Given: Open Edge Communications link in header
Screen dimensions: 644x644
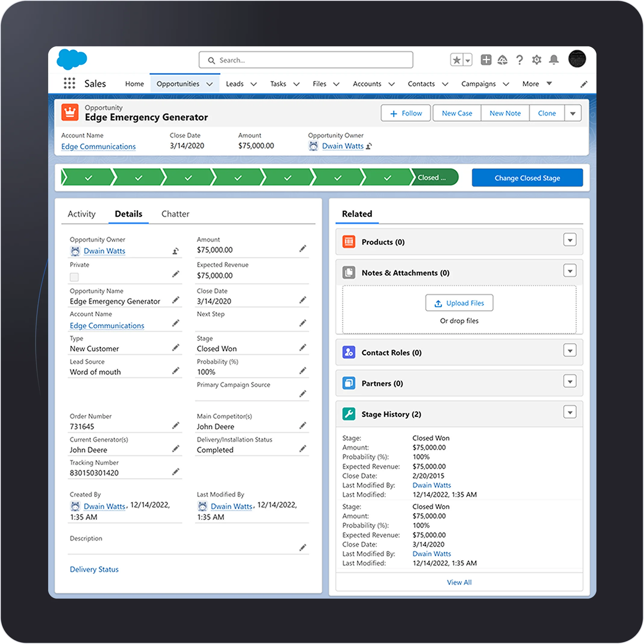Looking at the screenshot, I should (98, 147).
